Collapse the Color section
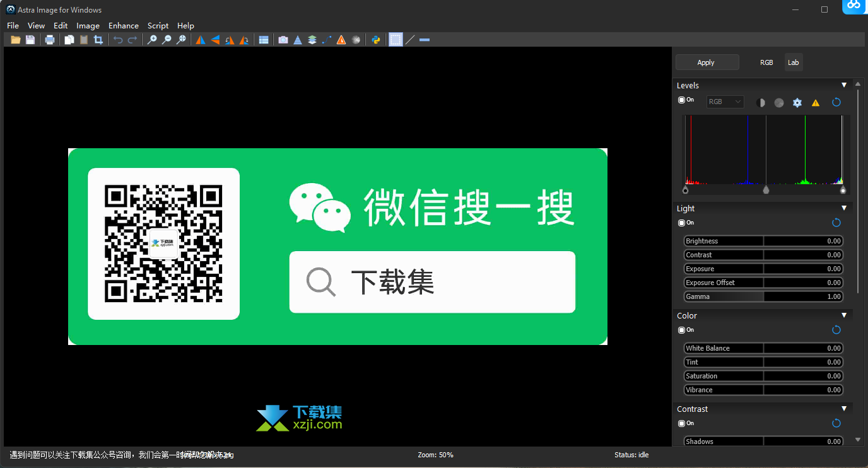Viewport: 868px width, 468px height. 844,315
